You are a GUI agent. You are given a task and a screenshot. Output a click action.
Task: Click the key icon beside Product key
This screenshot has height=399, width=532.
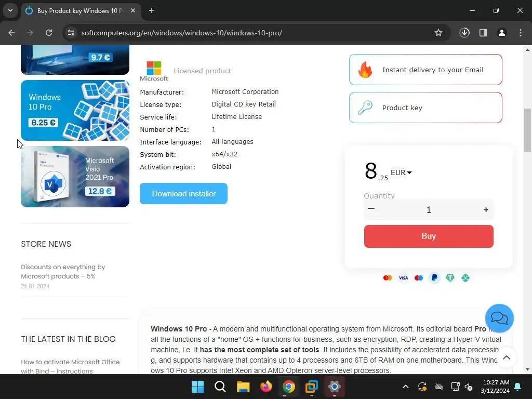[x=365, y=108]
